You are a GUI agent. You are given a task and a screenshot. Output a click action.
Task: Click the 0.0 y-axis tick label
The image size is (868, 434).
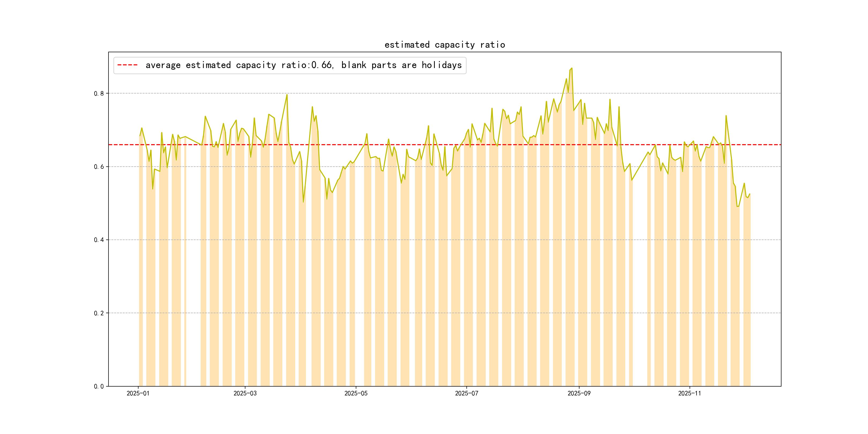click(x=99, y=386)
